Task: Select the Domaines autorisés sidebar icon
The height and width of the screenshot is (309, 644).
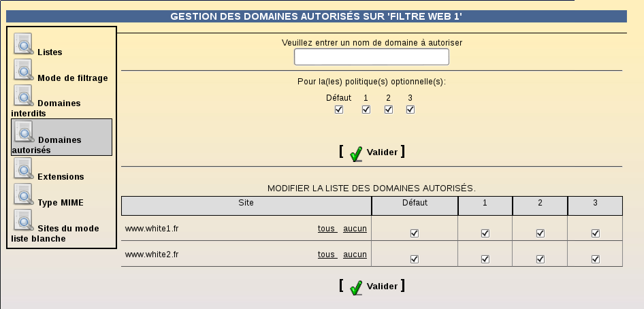Action: [25, 132]
